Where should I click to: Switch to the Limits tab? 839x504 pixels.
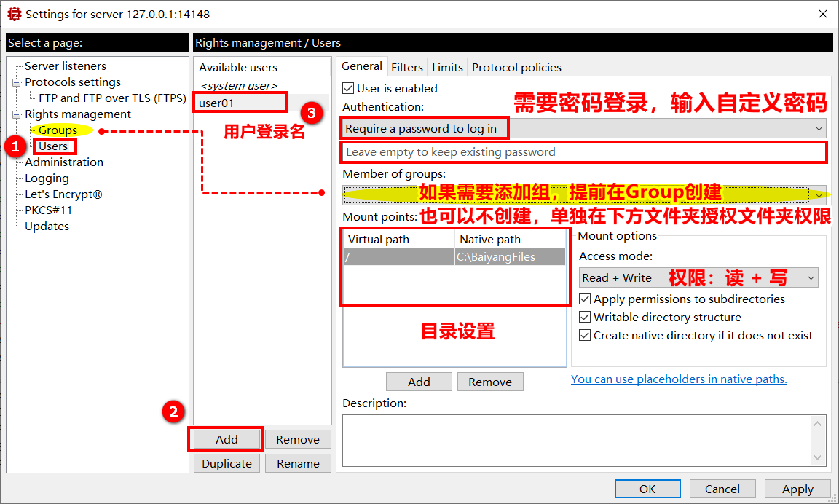coord(447,68)
